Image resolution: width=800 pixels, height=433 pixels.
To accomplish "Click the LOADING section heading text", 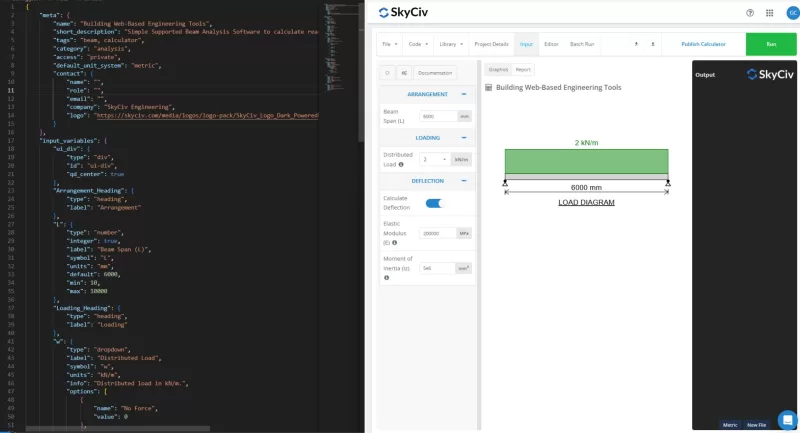I will tap(428, 138).
